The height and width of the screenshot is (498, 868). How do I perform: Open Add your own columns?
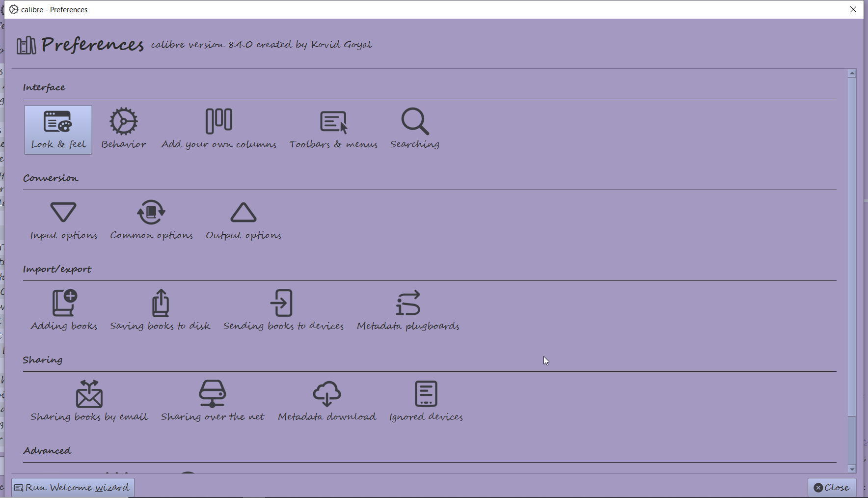coord(219,130)
